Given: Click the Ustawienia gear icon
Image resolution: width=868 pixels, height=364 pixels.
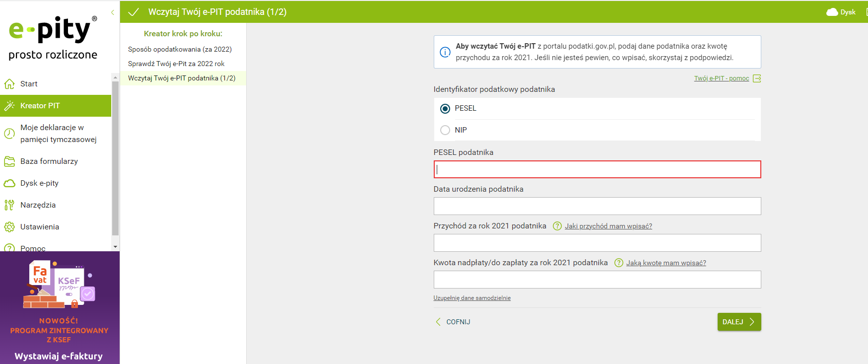Looking at the screenshot, I should pos(9,227).
